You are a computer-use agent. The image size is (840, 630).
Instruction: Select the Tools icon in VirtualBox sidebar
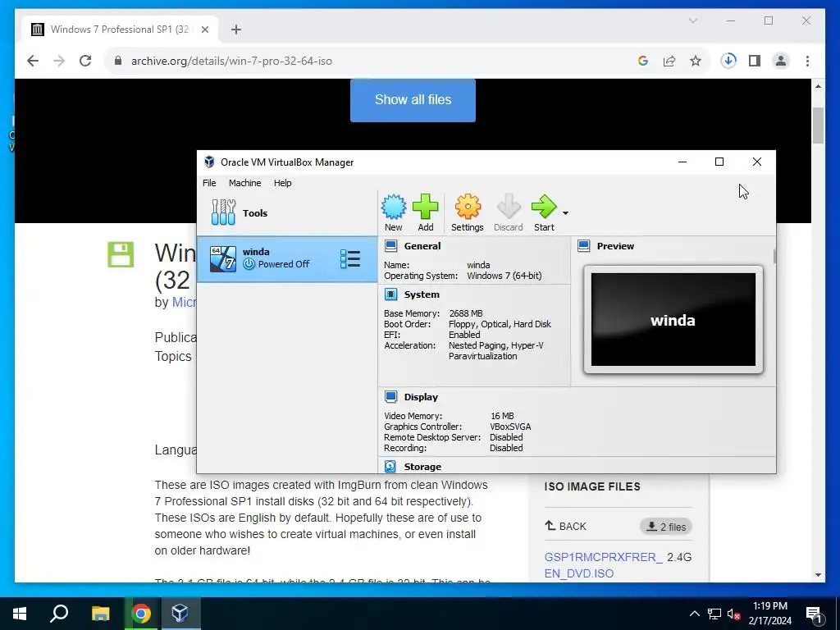click(x=223, y=212)
